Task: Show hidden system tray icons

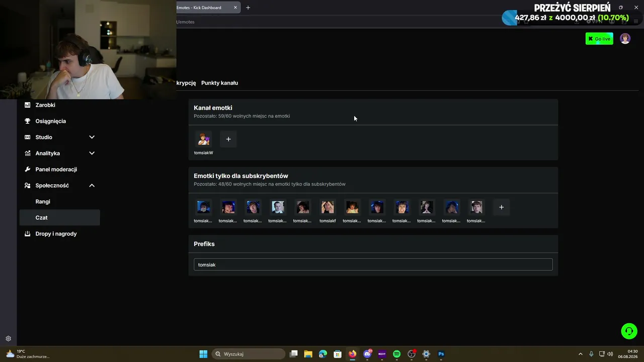Action: click(580, 354)
